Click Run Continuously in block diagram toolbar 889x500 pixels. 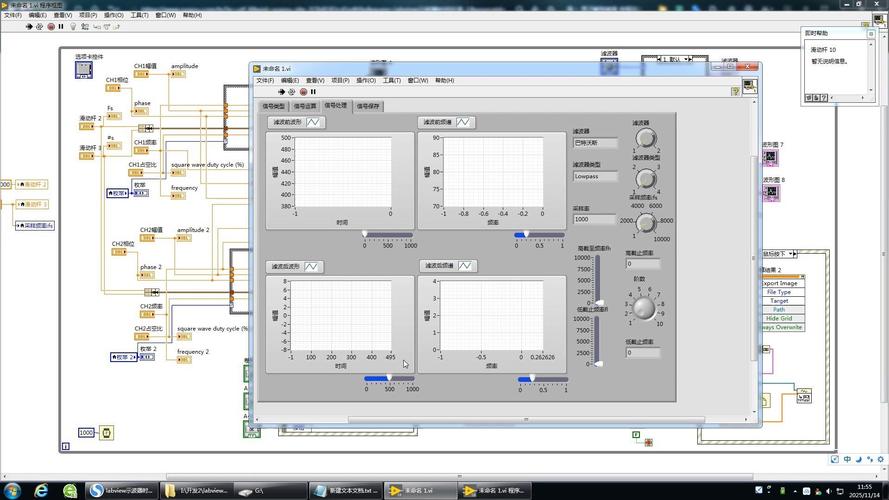tap(40, 27)
